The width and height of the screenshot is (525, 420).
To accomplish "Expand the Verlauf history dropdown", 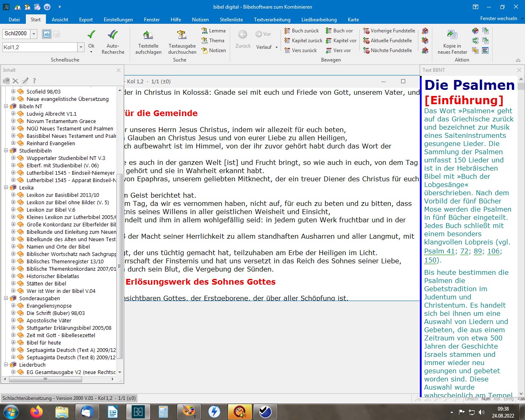I will (276, 47).
